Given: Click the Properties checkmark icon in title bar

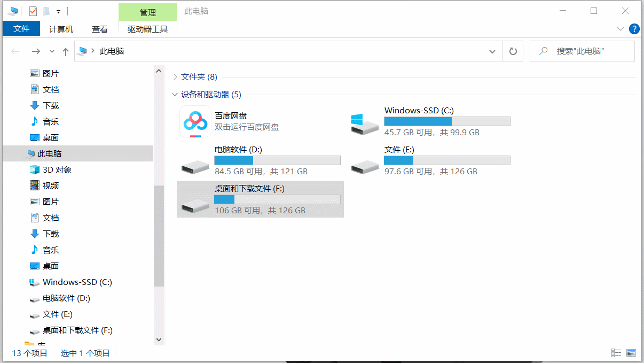Looking at the screenshot, I should 33,11.
